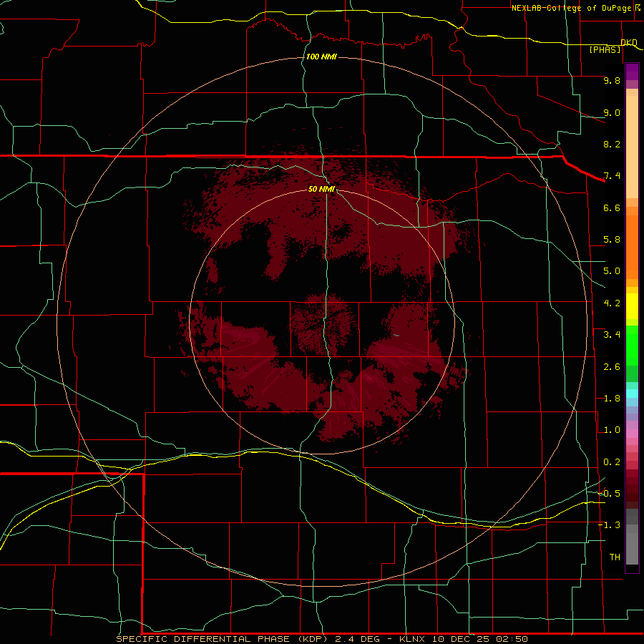This screenshot has width=644, height=644.
Task: Click the 1.0 value on the color scale
Action: tap(612, 430)
